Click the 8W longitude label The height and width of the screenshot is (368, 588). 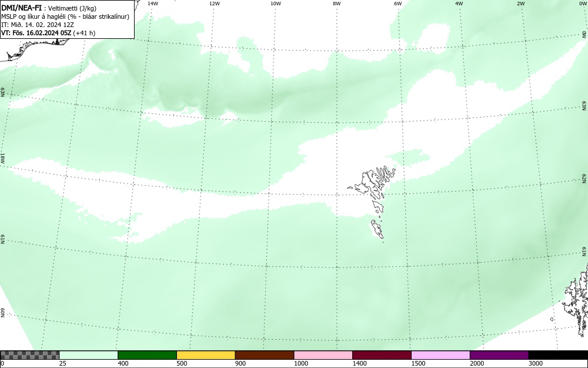(x=337, y=4)
